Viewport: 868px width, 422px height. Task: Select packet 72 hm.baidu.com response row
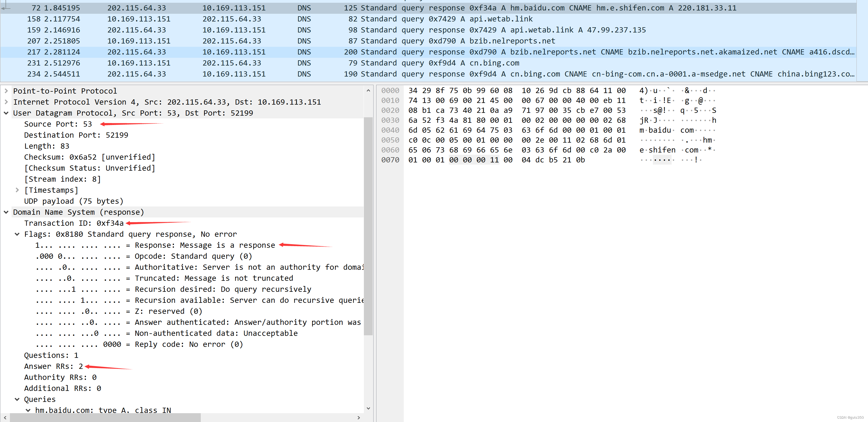428,8
